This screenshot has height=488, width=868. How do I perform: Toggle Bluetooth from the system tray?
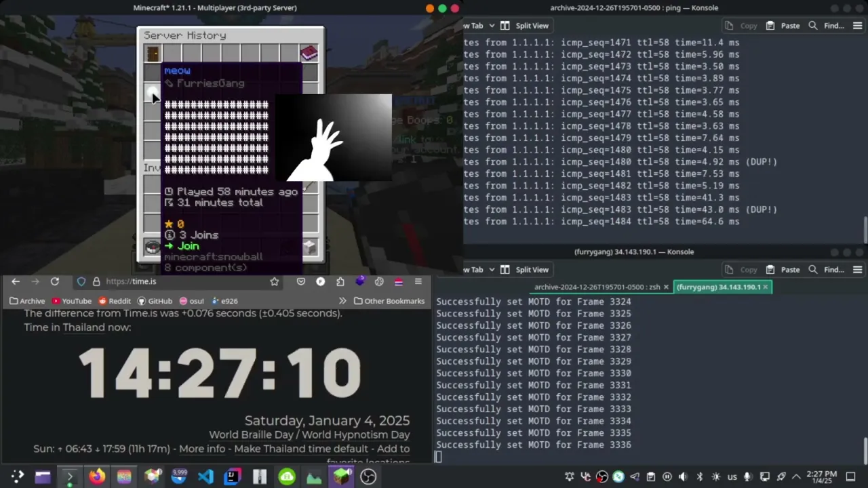[700, 476]
